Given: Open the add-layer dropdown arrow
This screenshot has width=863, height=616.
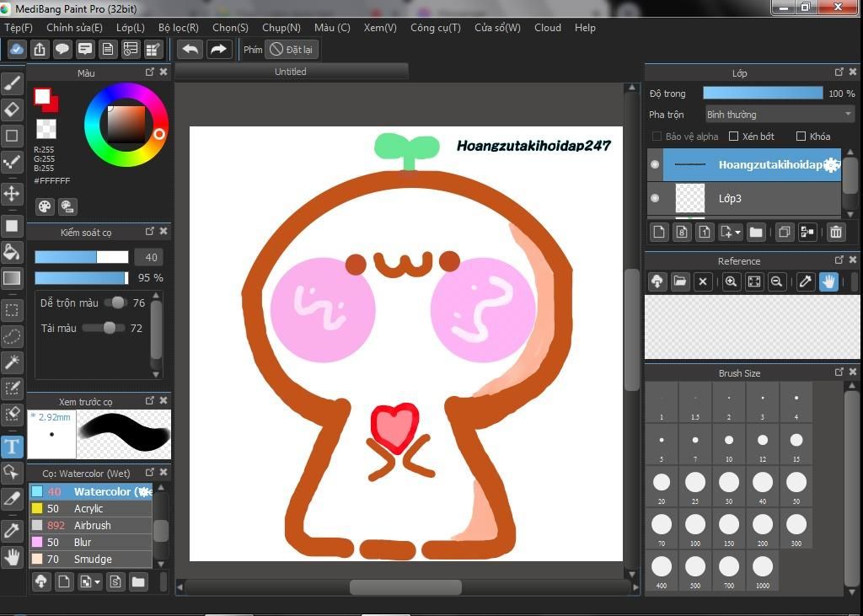Looking at the screenshot, I should tap(738, 233).
